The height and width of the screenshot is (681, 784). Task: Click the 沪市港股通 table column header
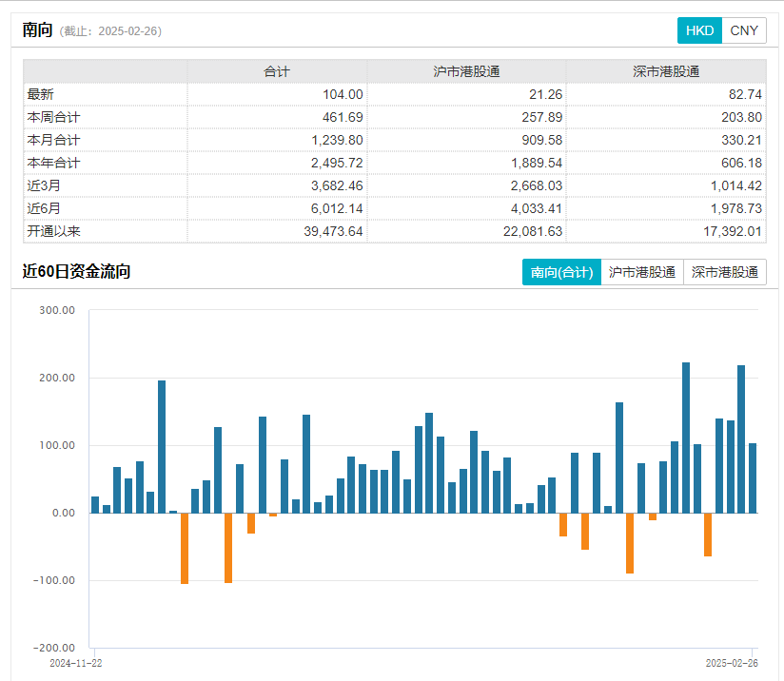coord(466,71)
